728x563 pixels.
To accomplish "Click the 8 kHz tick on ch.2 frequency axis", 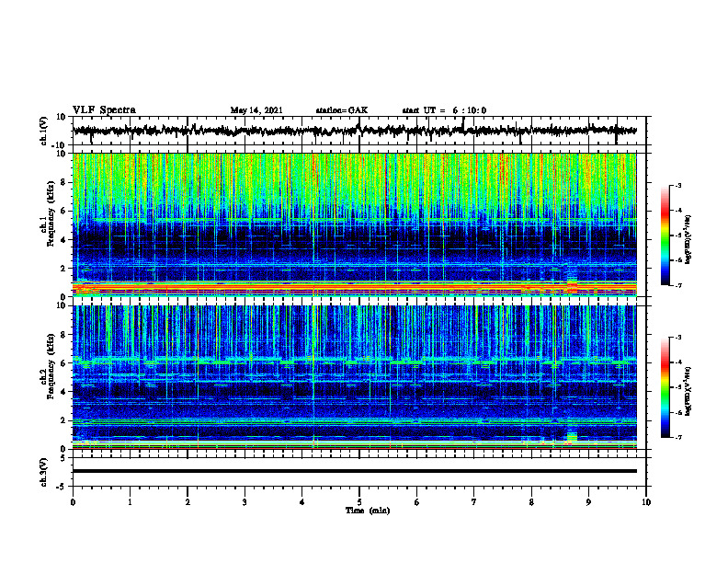I will 64,335.
